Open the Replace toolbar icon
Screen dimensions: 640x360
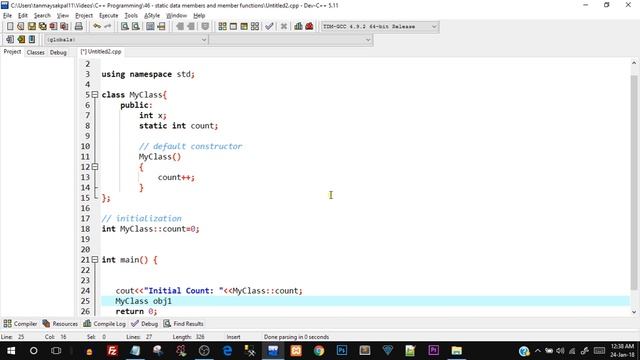point(136,27)
